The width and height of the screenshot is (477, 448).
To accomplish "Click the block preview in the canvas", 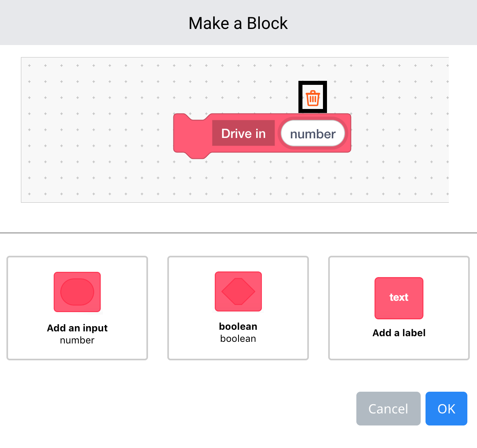I will pyautogui.click(x=261, y=134).
